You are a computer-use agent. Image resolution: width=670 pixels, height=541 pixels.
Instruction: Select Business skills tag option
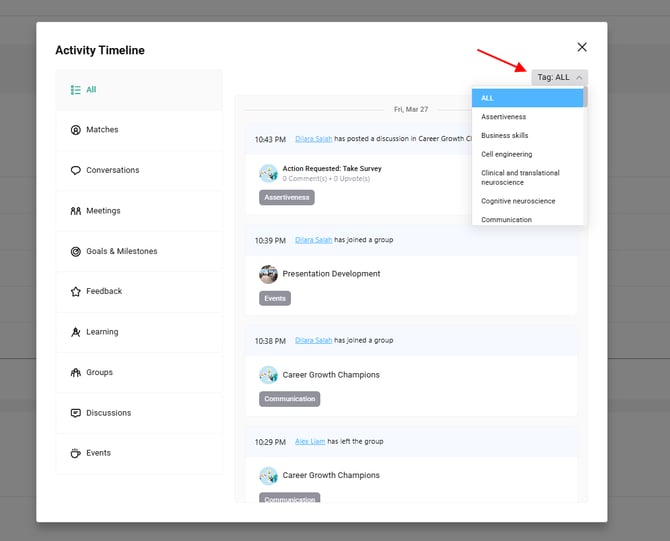pos(504,135)
